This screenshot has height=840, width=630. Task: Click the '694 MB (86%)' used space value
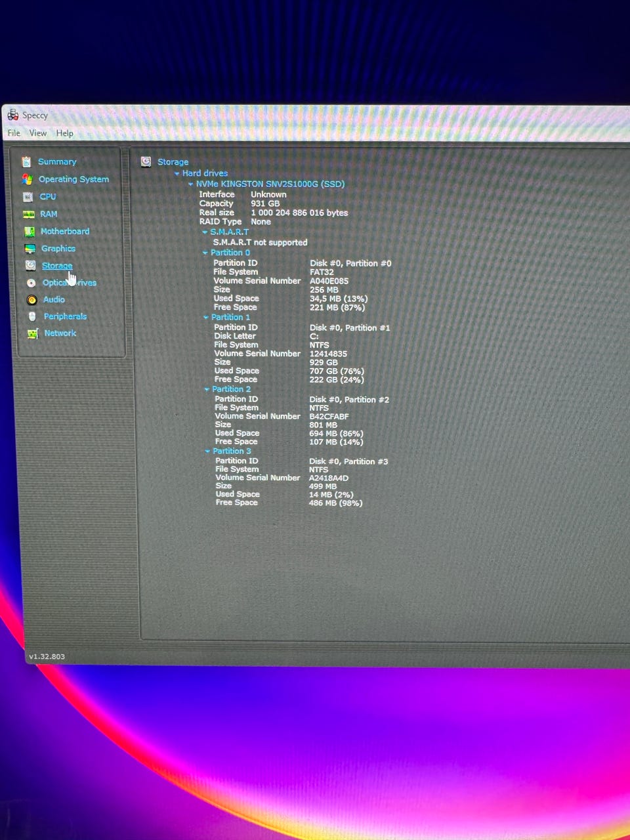point(336,434)
